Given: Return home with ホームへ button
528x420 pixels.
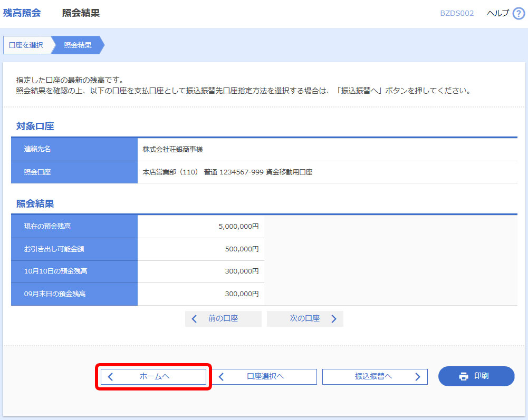Looking at the screenshot, I should [x=153, y=377].
